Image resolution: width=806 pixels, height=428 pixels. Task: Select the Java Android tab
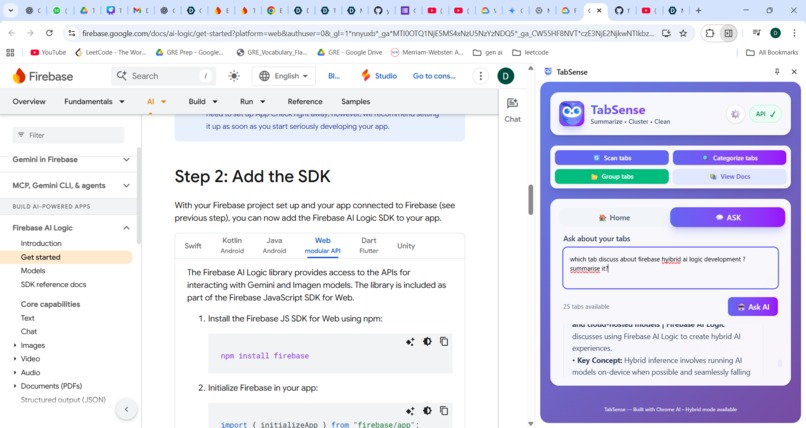pos(274,246)
